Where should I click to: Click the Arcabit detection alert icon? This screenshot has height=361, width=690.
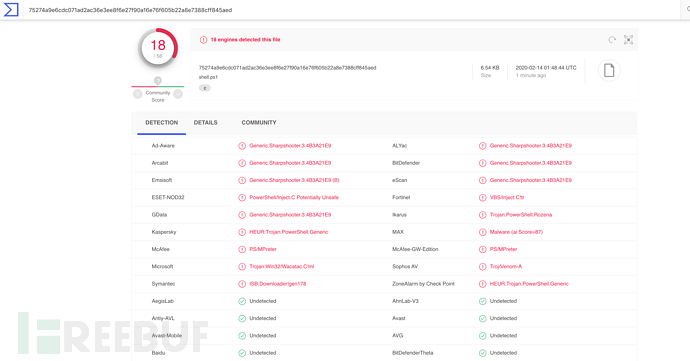pos(242,163)
